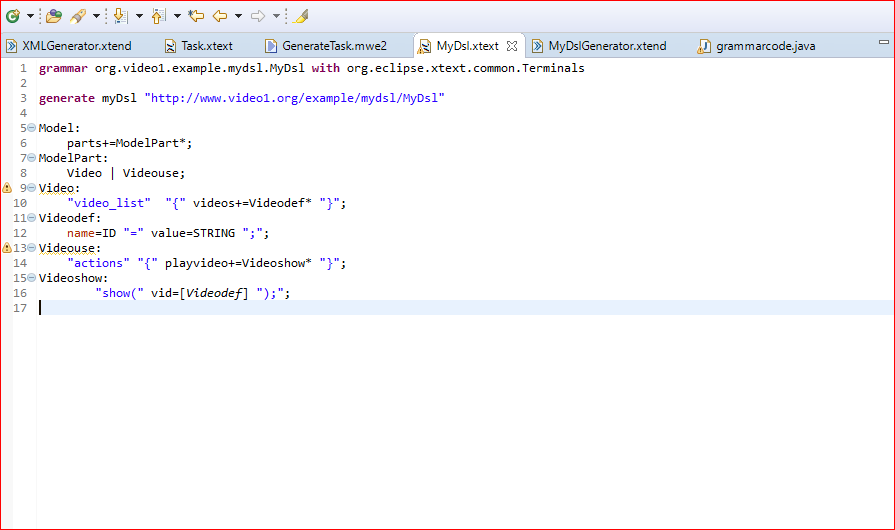Click the "show(" string literal
The height and width of the screenshot is (530, 895).
tap(119, 293)
